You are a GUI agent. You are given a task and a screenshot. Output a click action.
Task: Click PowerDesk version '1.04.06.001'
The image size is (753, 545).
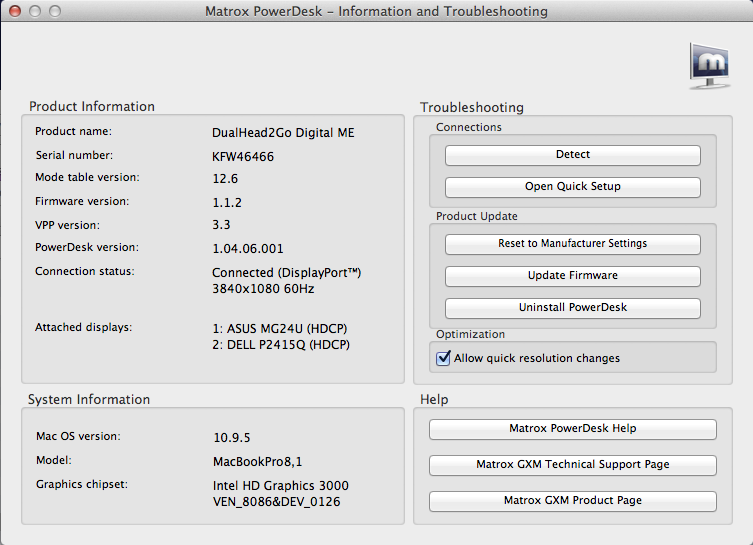point(248,249)
